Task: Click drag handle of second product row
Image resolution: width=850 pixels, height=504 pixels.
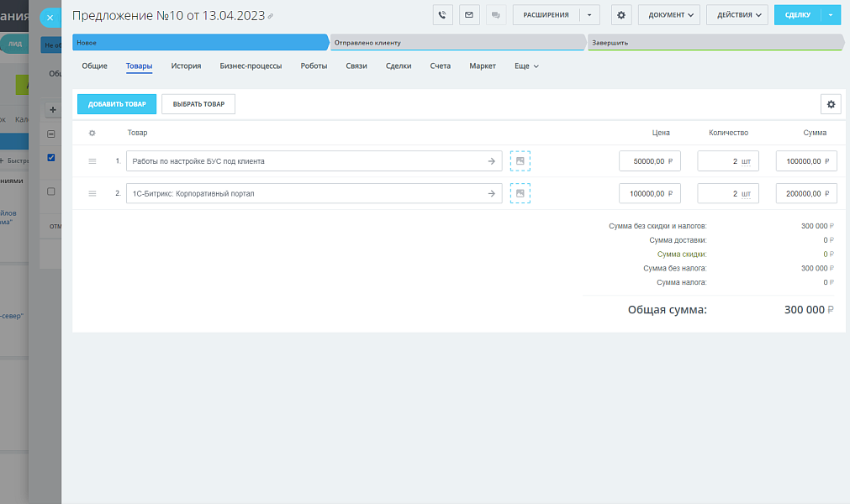Action: [x=92, y=193]
